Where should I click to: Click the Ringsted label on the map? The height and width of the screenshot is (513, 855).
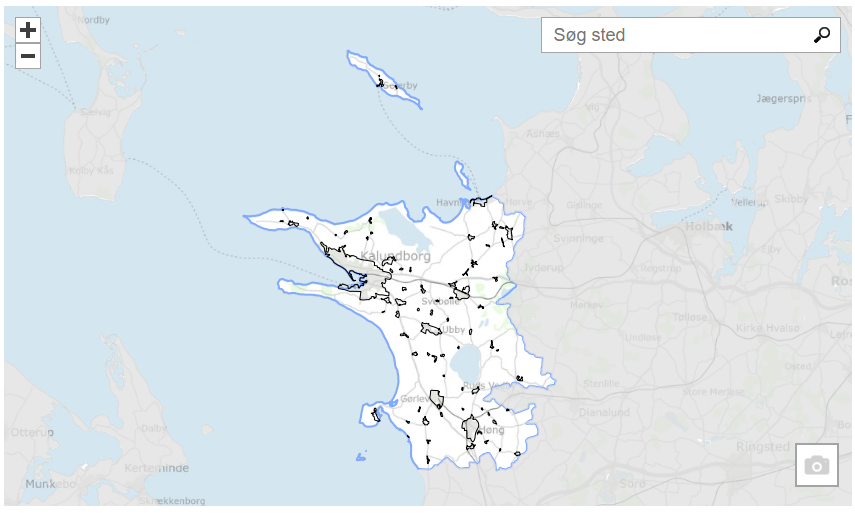coord(762,447)
